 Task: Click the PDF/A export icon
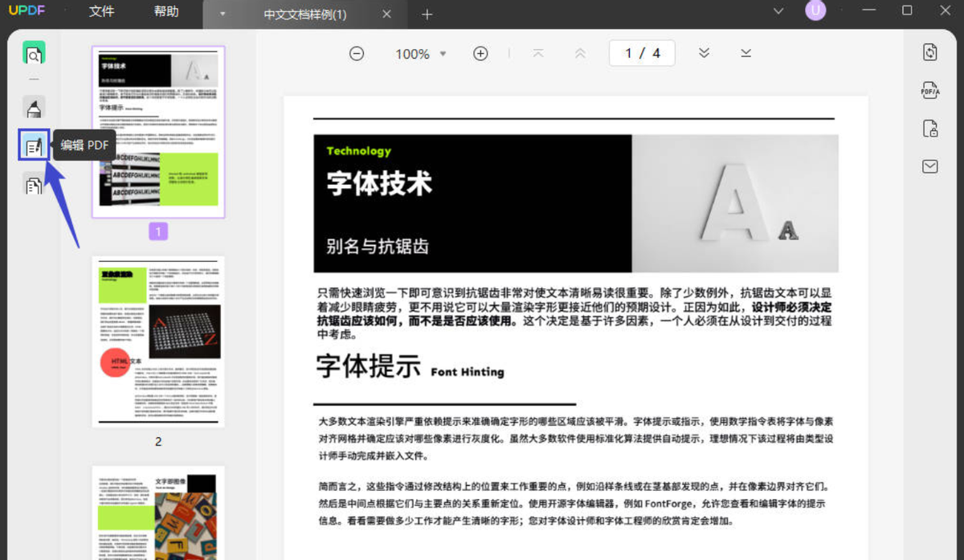pyautogui.click(x=930, y=90)
